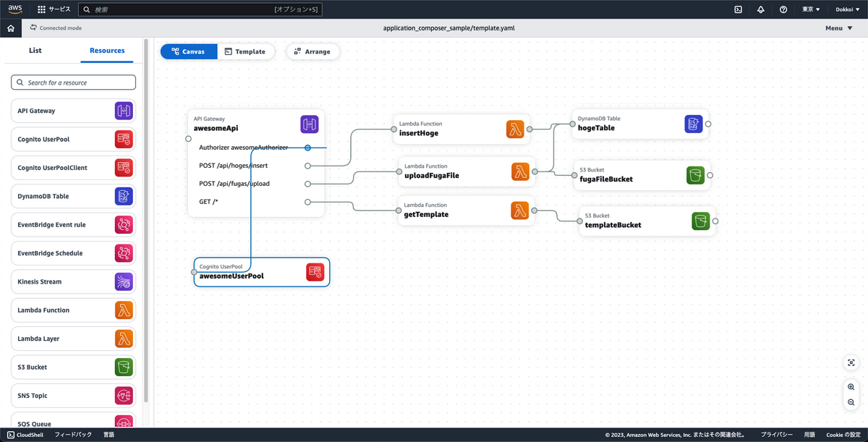Click uploadFugaFile Lambda icon on canvas
Image resolution: width=868 pixels, height=442 pixels.
tap(520, 171)
